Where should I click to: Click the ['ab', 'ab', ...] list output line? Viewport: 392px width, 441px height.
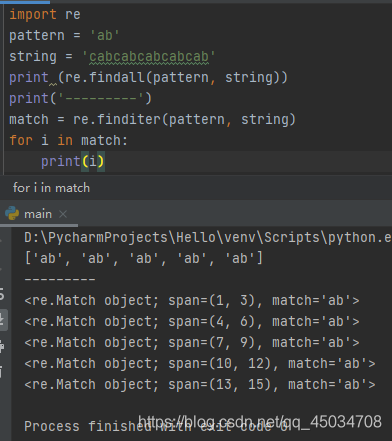144,258
